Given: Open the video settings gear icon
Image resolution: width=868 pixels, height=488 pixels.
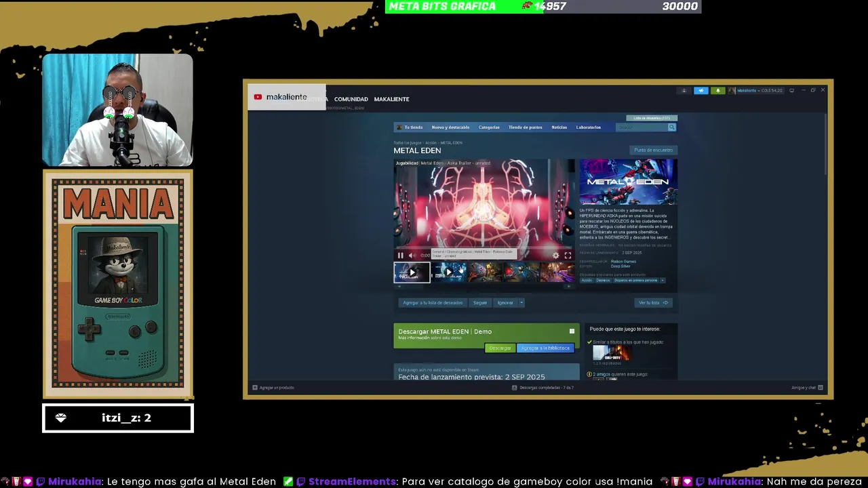Looking at the screenshot, I should (x=556, y=256).
